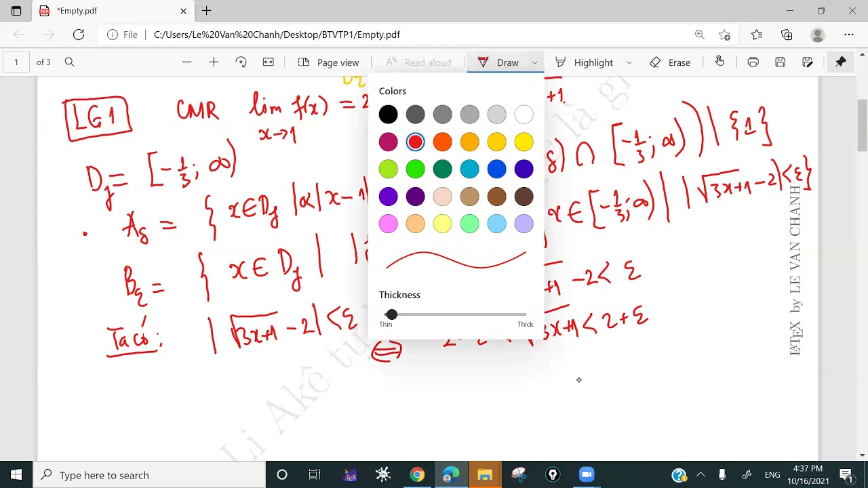868x488 pixels.
Task: Pick the white ink color
Action: (524, 115)
